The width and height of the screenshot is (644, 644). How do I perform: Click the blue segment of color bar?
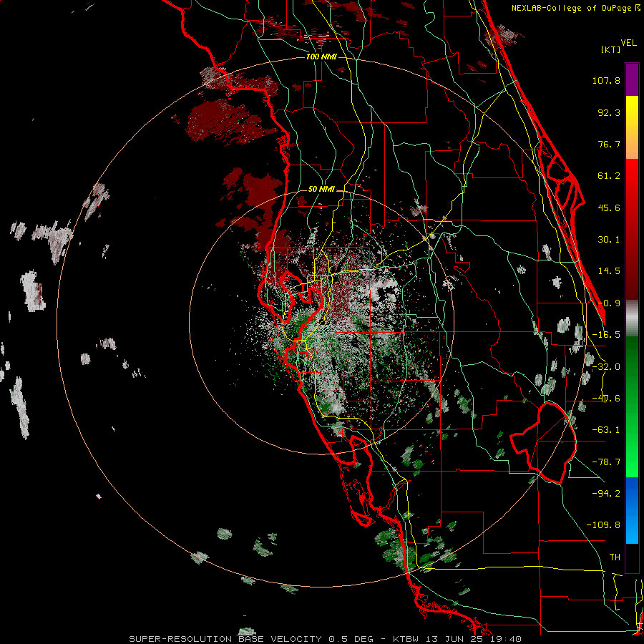click(632, 510)
